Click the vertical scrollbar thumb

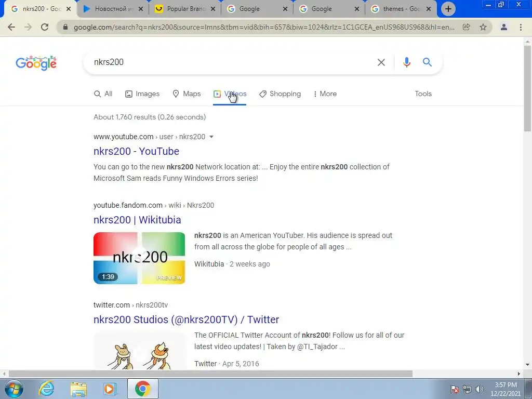527,88
